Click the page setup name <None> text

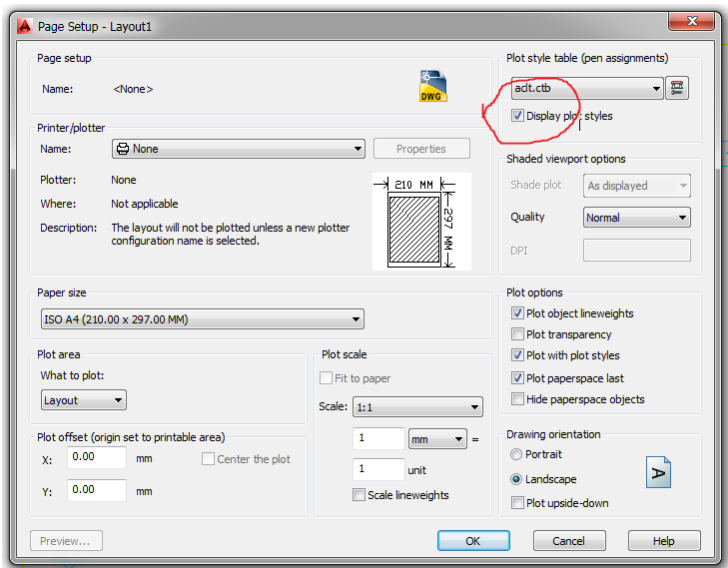(x=133, y=89)
